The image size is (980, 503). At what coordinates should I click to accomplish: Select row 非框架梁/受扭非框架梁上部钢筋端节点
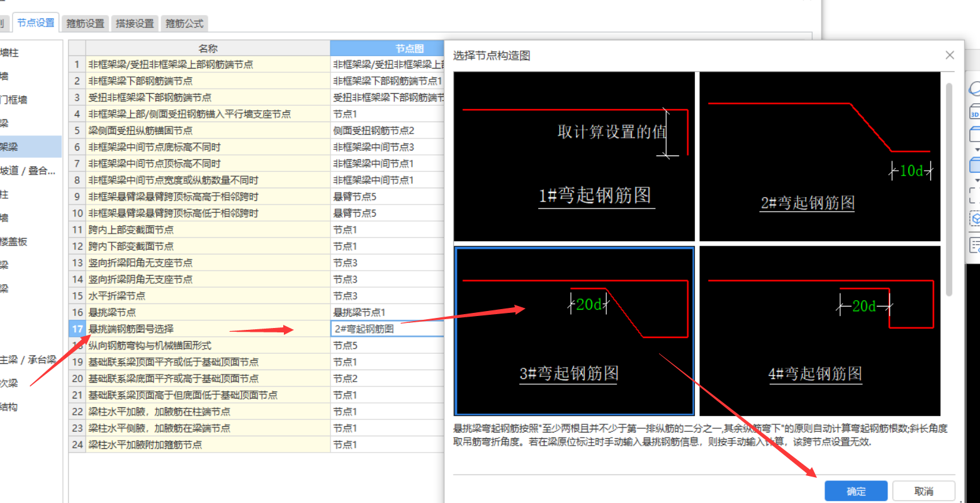click(208, 64)
